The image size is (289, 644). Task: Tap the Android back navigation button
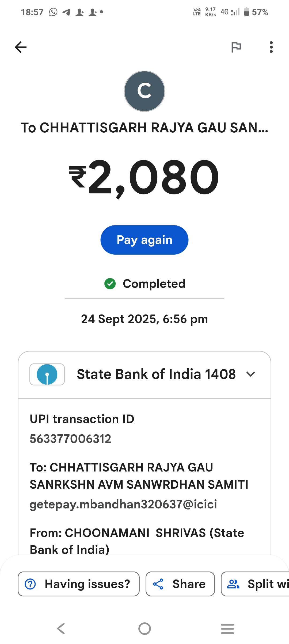[61, 628]
